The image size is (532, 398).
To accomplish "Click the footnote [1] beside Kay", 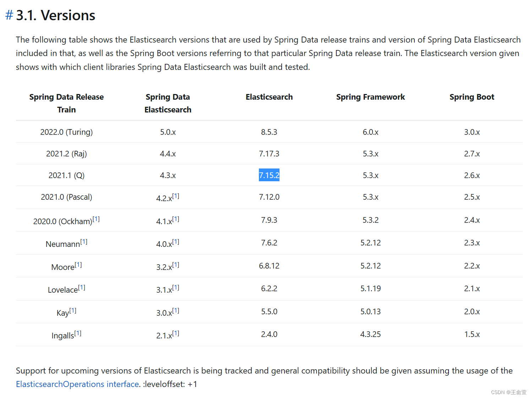I will coord(73,310).
